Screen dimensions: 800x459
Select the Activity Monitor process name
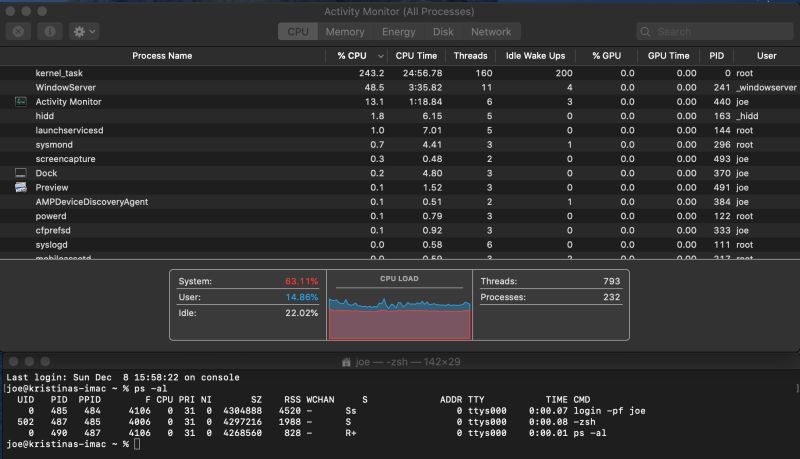pos(68,101)
